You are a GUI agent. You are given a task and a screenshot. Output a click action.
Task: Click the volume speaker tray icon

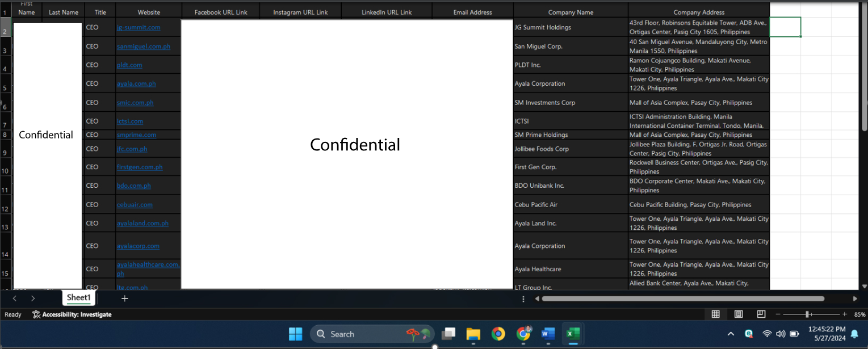pos(781,334)
